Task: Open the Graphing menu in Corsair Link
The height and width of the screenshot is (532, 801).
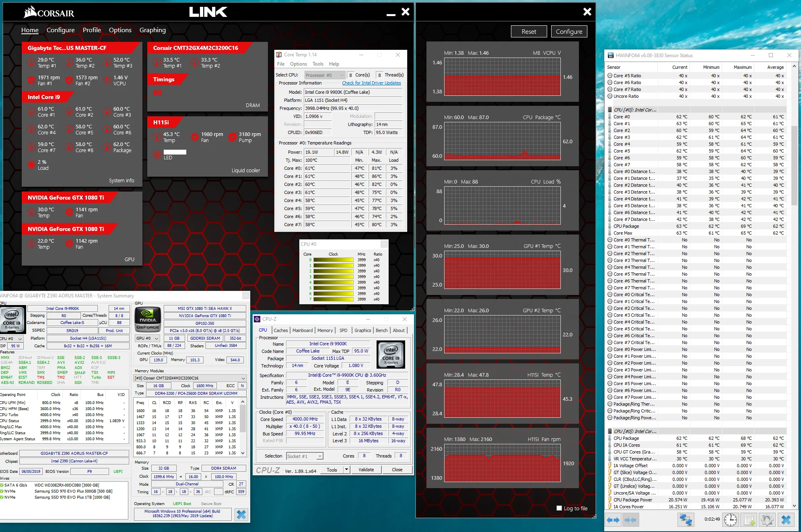Action: 152,30
